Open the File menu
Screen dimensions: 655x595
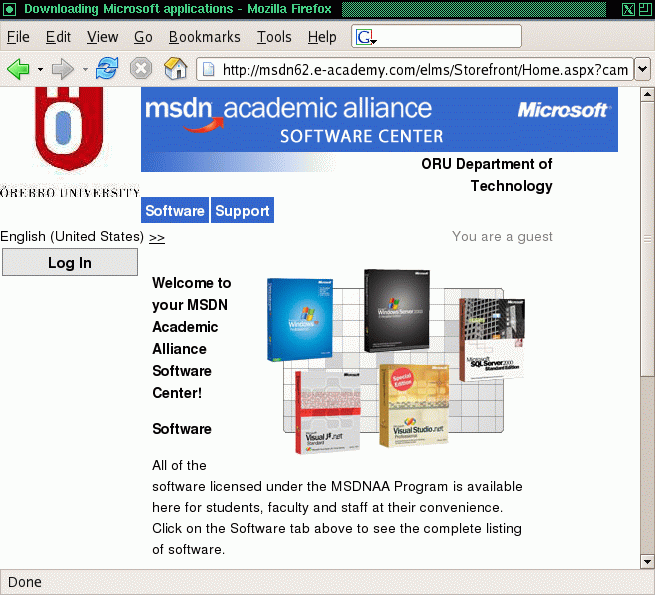(18, 37)
